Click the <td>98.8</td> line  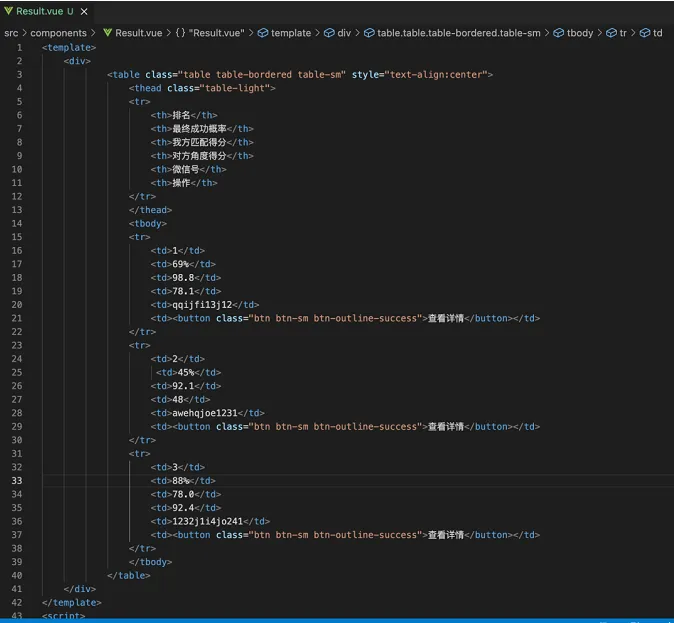186,278
